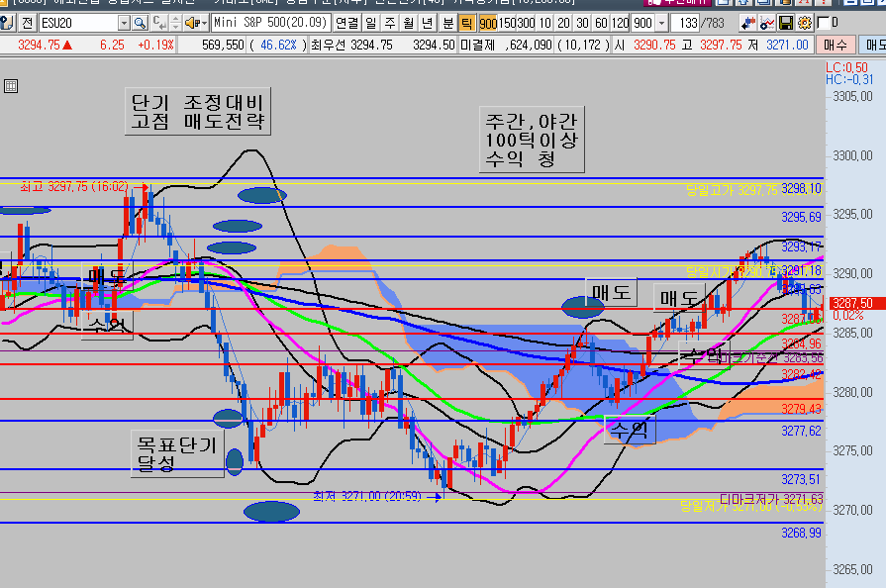Select the 10 interval button
Image resolution: width=886 pixels, height=588 pixels.
point(544,23)
